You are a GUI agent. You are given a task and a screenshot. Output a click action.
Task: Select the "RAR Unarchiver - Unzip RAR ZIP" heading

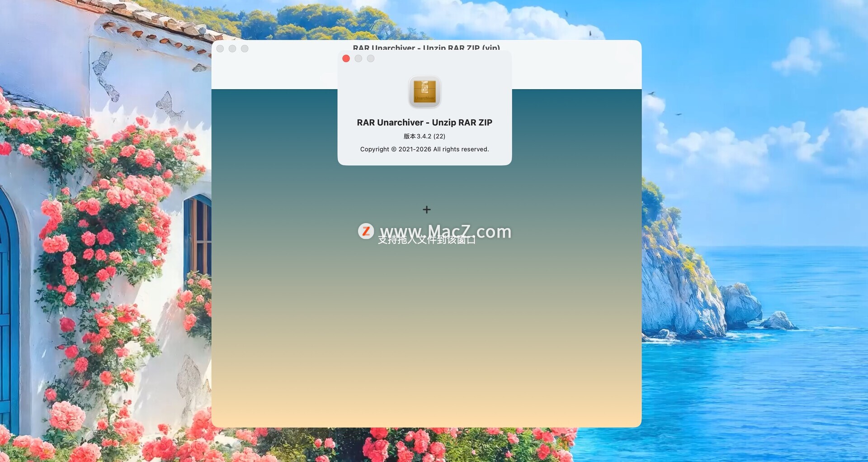424,123
